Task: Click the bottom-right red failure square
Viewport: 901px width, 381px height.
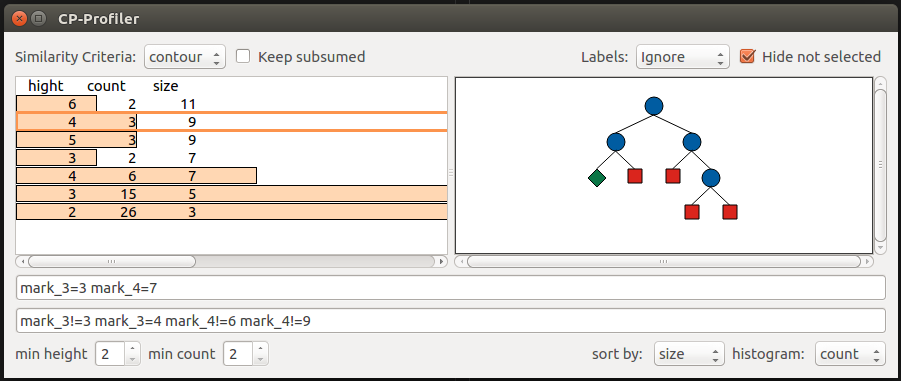Action: [730, 212]
